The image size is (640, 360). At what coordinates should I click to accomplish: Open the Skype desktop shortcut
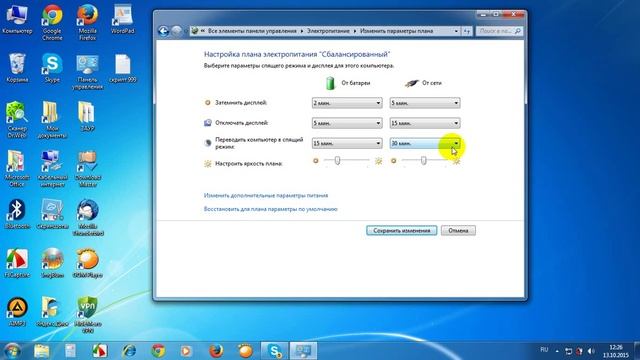[x=52, y=68]
